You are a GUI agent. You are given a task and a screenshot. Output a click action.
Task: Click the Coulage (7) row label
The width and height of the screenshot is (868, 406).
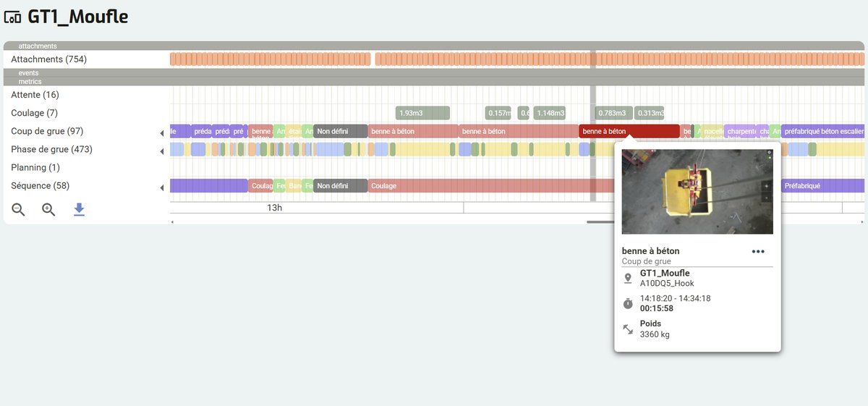[x=34, y=113]
